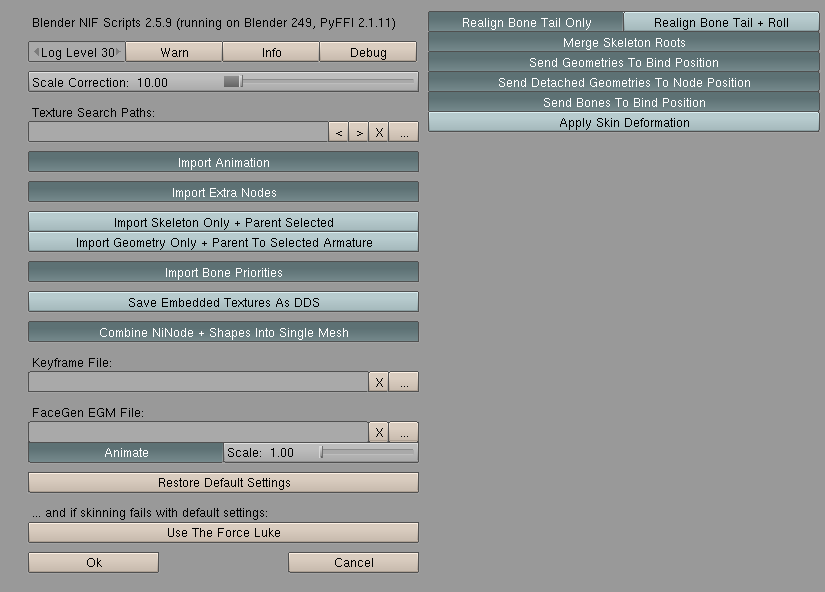The image size is (825, 592).
Task: Browse for a FaceGen EGM File
Action: tap(404, 432)
